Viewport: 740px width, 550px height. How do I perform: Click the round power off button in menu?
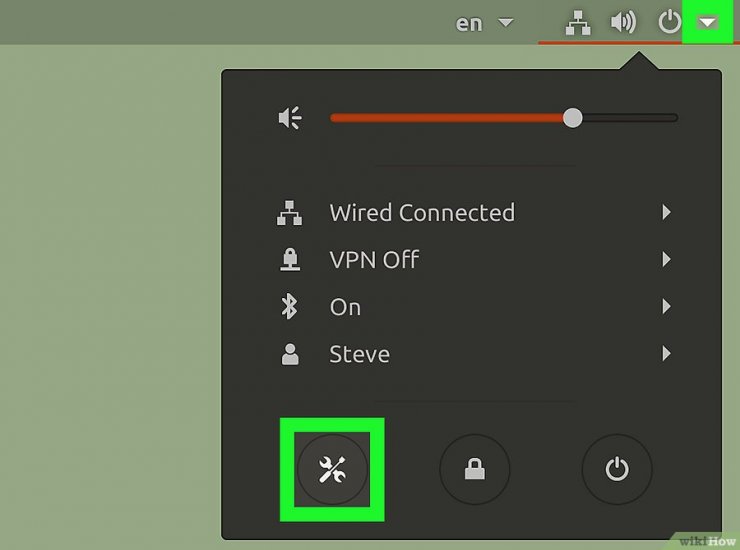point(617,469)
